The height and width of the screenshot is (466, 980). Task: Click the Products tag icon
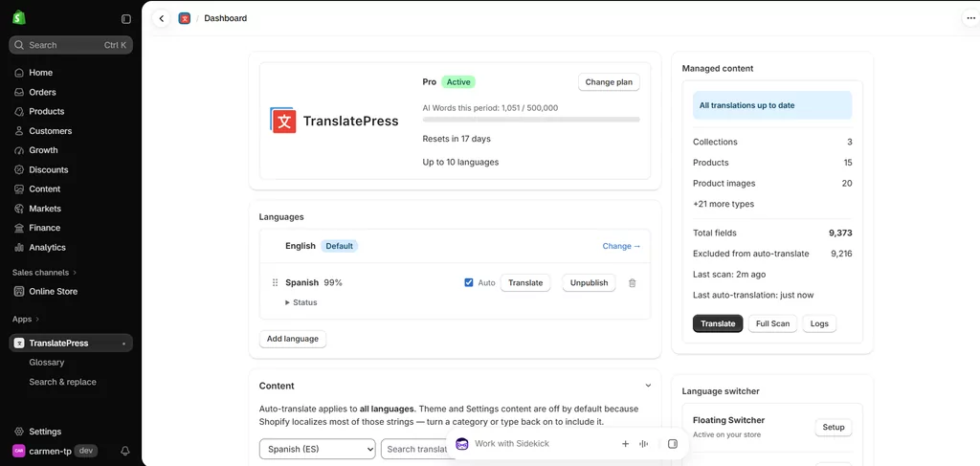(x=19, y=111)
